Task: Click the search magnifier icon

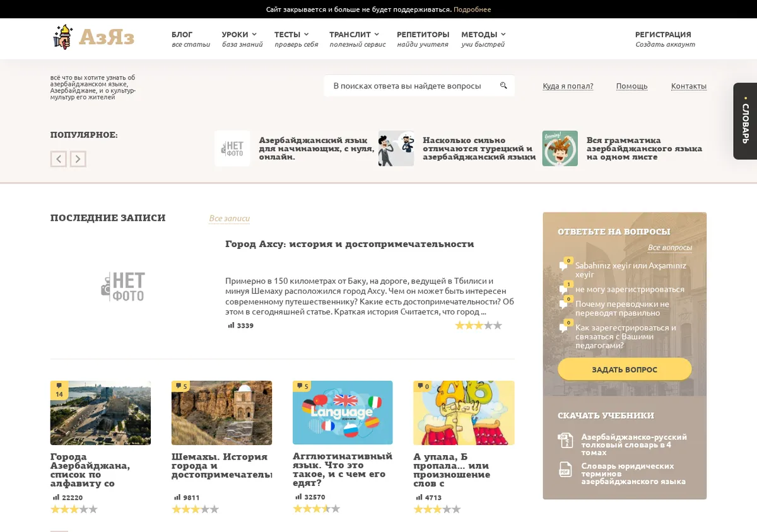Action: 503,86
